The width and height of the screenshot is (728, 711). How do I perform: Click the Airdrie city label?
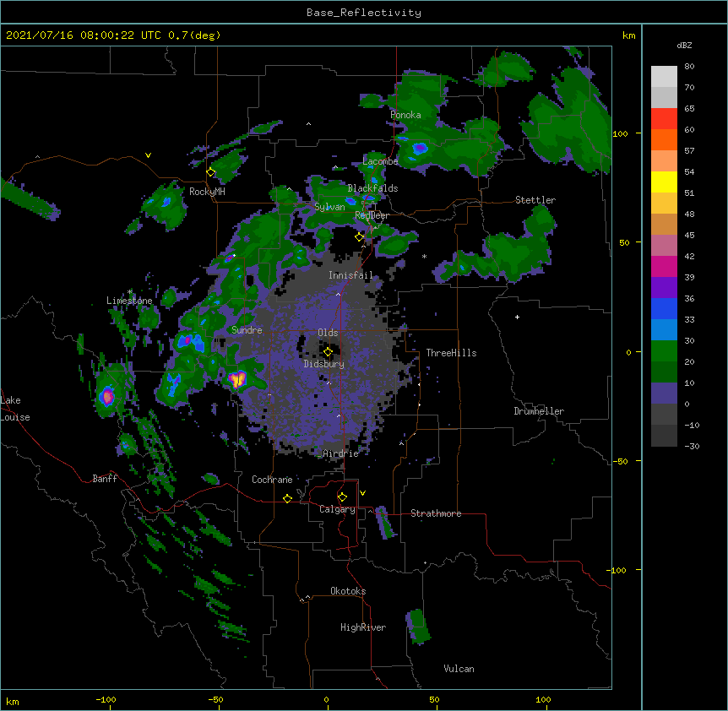tap(341, 453)
